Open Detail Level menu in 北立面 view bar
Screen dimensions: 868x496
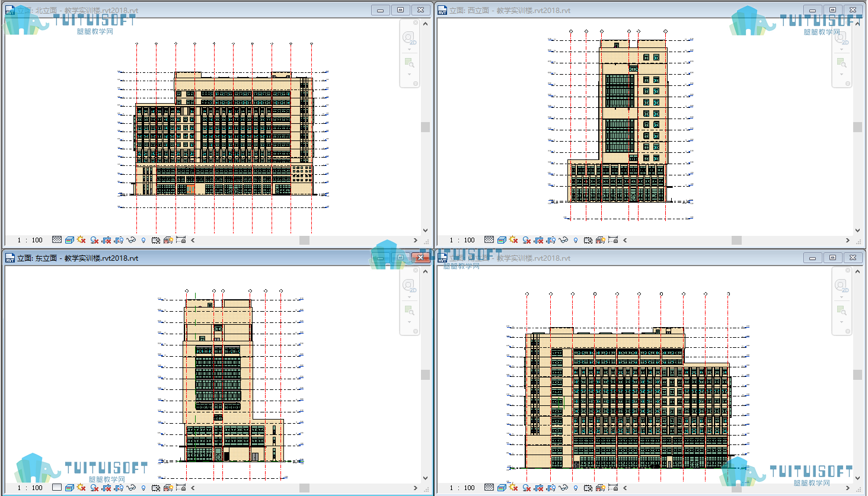coord(57,240)
